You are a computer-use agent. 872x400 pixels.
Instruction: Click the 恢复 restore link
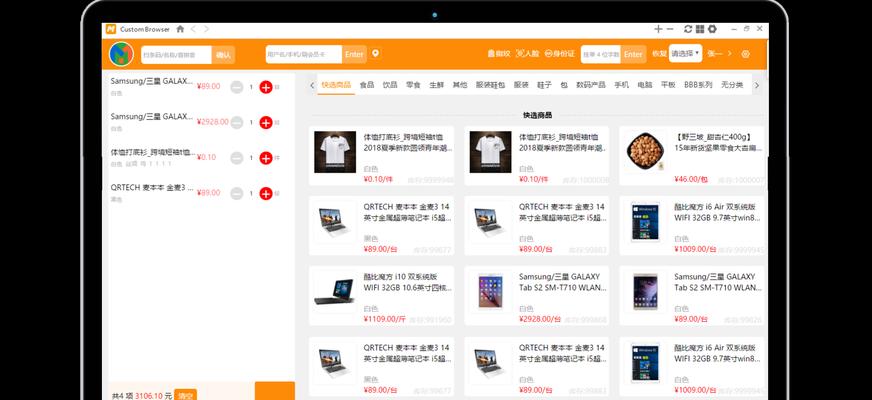659,54
